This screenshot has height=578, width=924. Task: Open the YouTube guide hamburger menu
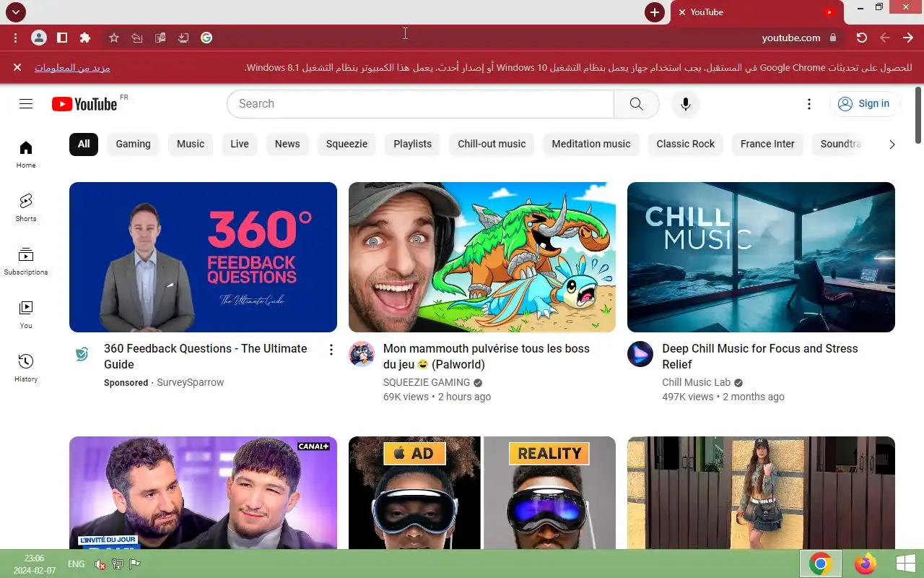26,104
